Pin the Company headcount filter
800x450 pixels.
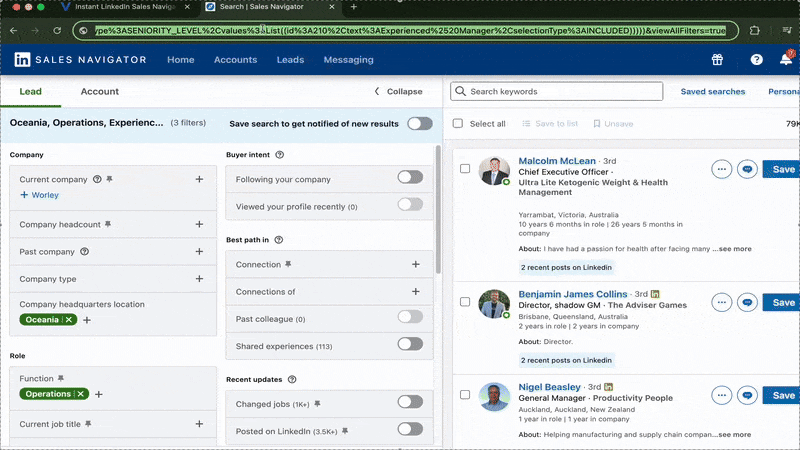(108, 224)
